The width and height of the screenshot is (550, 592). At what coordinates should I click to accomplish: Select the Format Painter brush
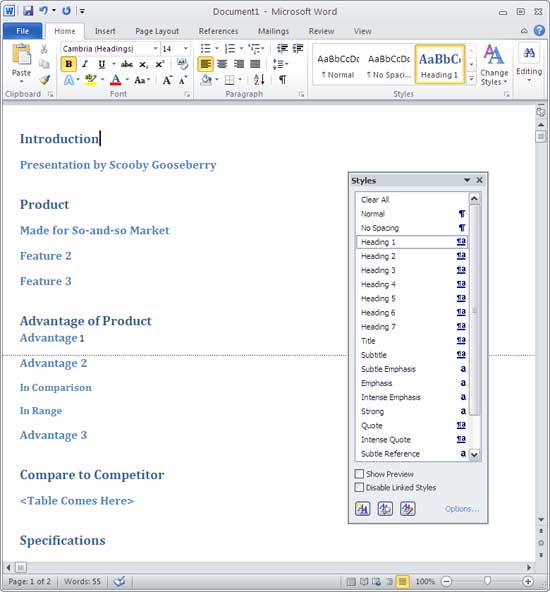tap(45, 80)
